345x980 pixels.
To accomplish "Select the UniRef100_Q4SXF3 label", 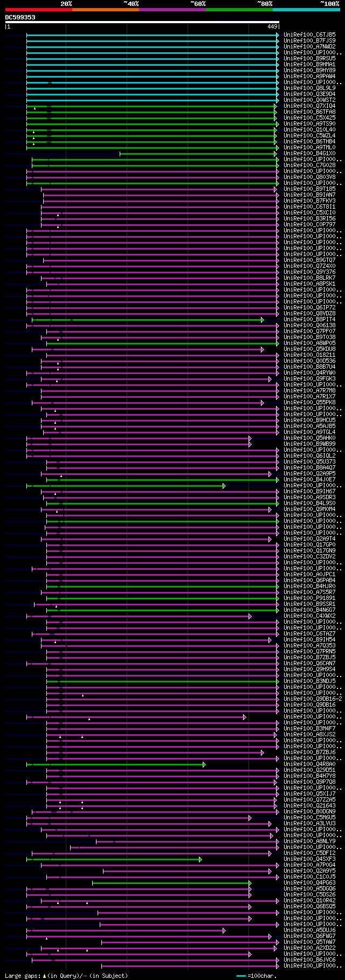I will click(x=309, y=859).
